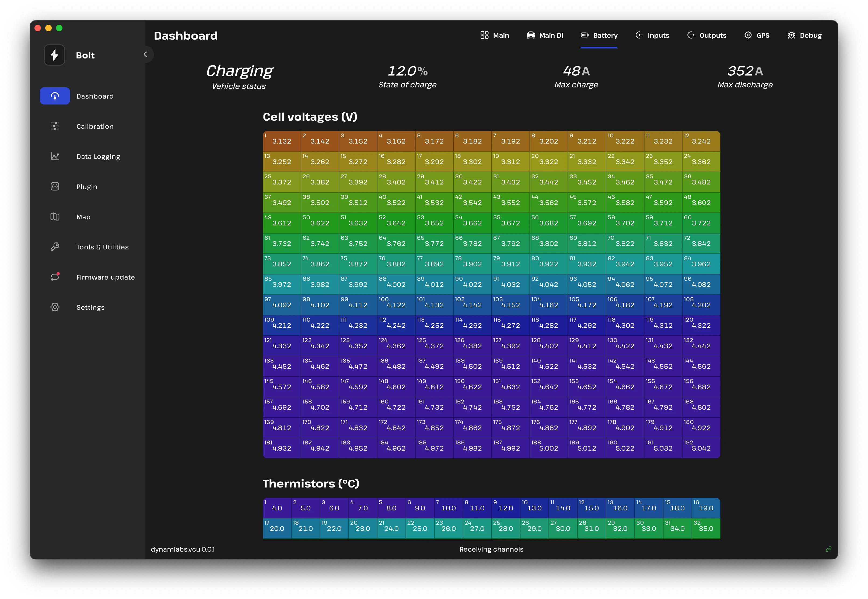Select cell 54 voltage 3.662
Screen dimensions: 868x599
[472, 223]
